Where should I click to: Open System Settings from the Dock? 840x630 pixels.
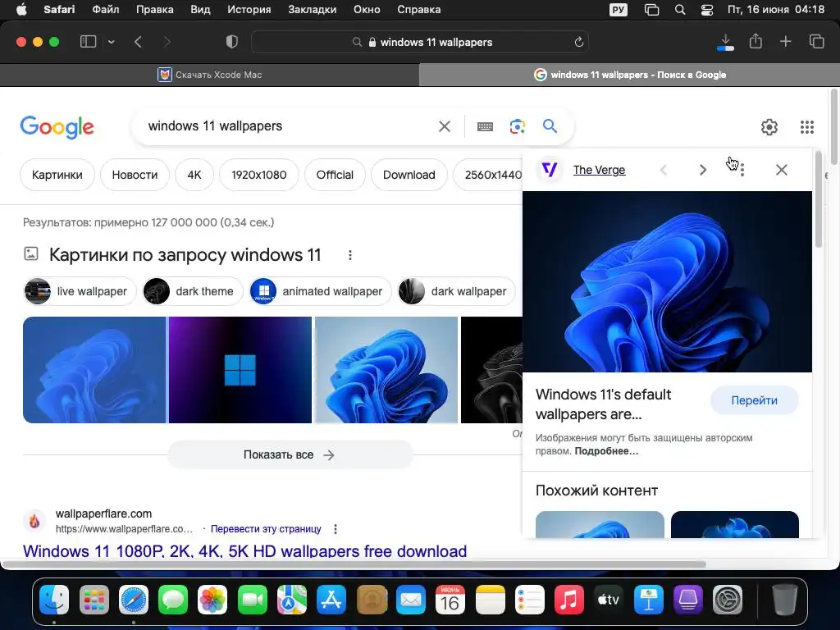tap(728, 600)
